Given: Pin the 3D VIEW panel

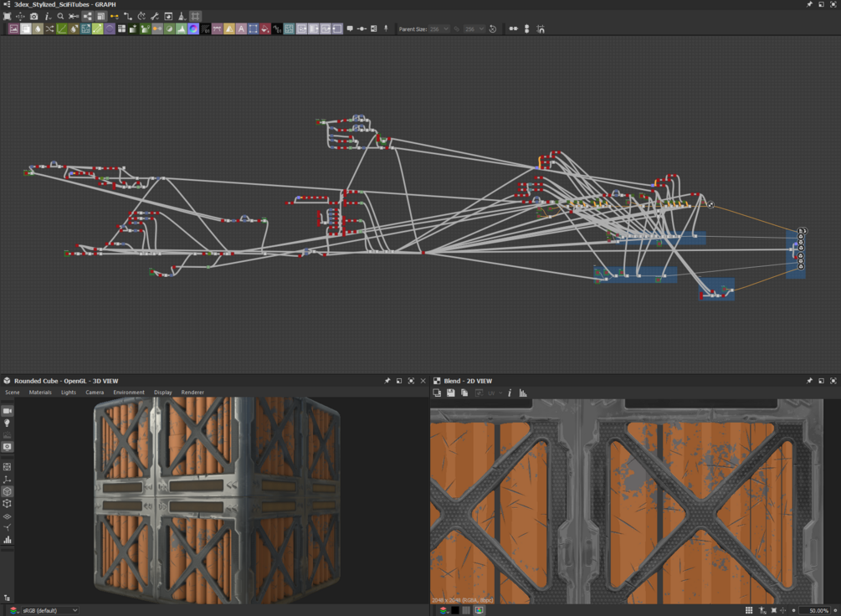Looking at the screenshot, I should click(387, 381).
